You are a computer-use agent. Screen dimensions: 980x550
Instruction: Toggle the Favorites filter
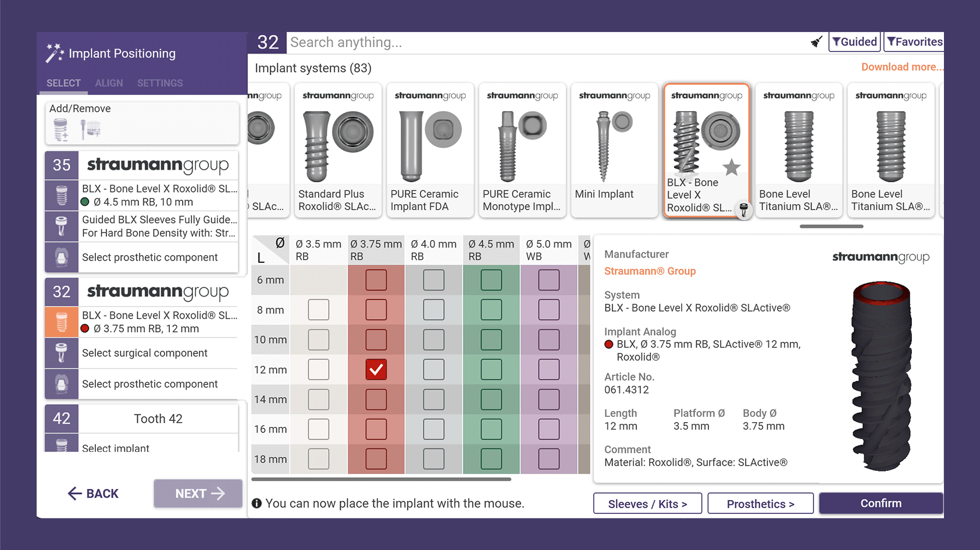coord(914,42)
